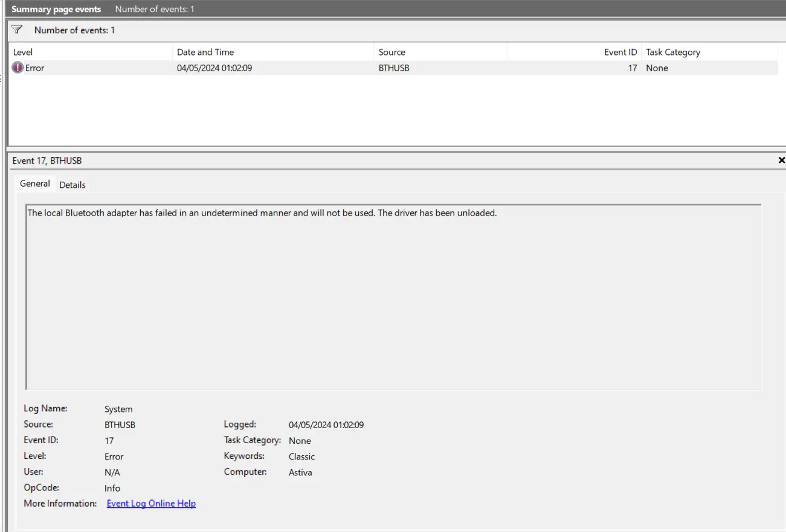Click the User value N/A
Viewport: 786px width, 532px height.
click(112, 472)
